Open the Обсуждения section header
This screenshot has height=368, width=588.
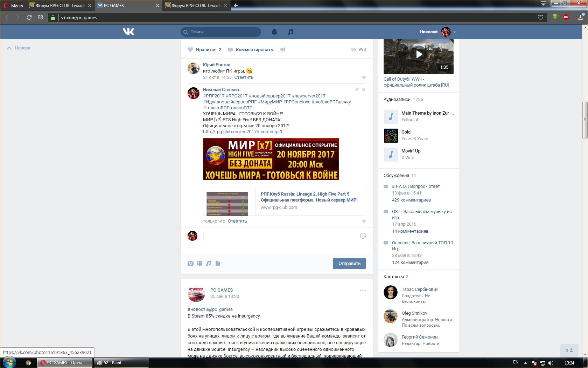(x=396, y=176)
